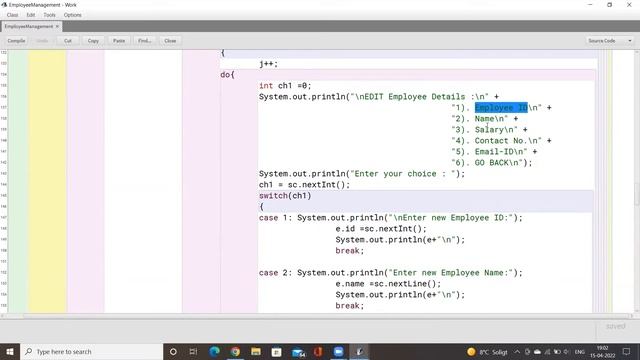Viewport: 640px width, 360px height.
Task: Open the Mail app on the taskbar
Action: click(298, 351)
